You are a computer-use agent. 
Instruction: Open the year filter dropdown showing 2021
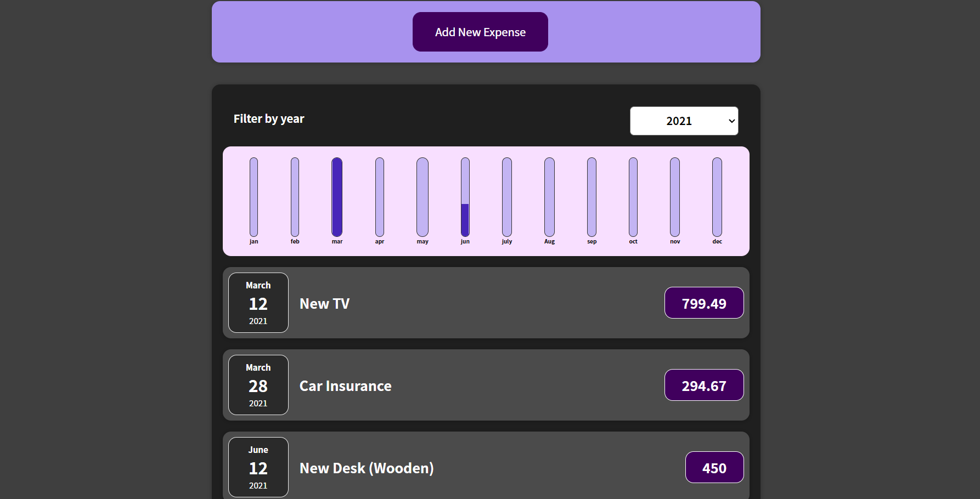click(684, 121)
